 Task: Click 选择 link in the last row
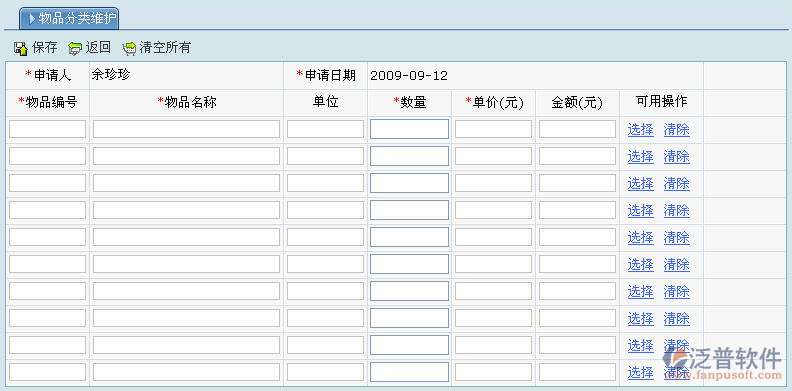point(640,373)
